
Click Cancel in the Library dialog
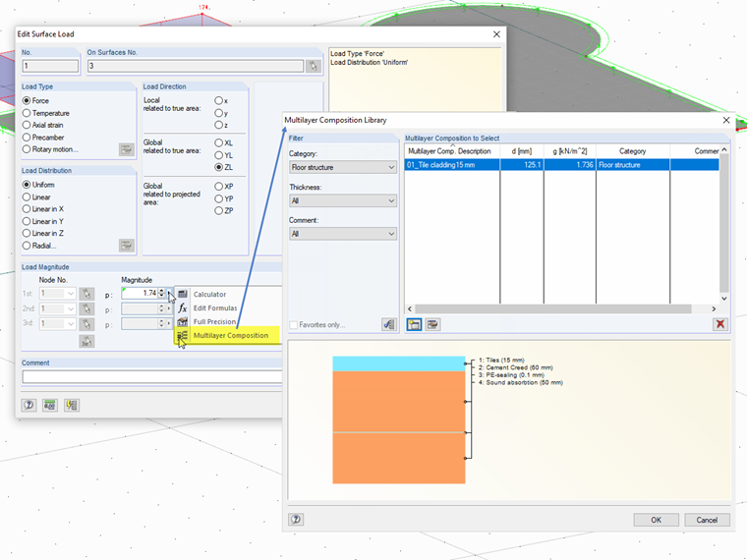707,520
